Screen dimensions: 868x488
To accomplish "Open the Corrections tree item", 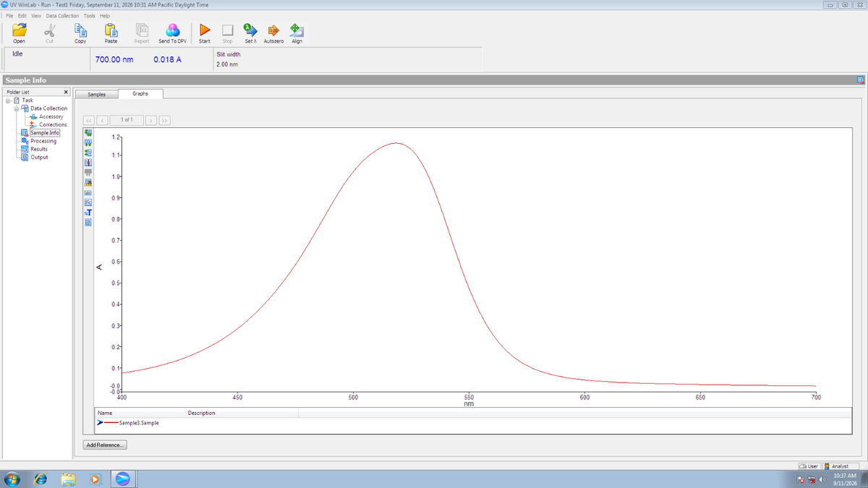I will 53,124.
